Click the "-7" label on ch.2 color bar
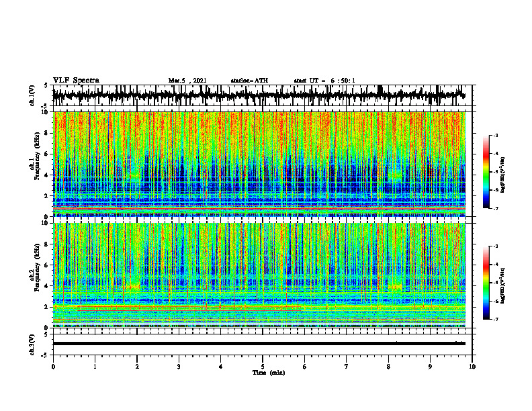The width and height of the screenshot is (532, 411). pos(496,319)
